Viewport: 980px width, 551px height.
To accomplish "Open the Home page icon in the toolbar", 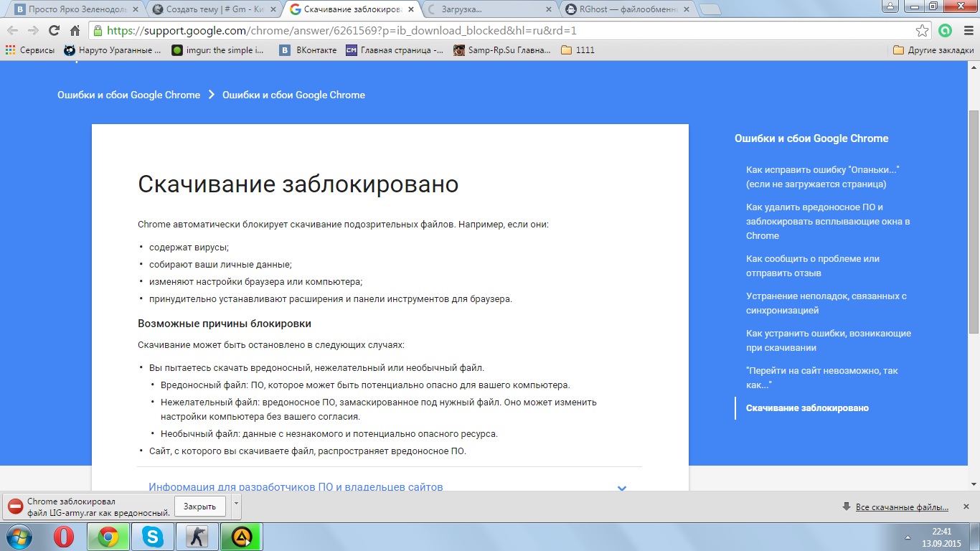I will point(75,31).
